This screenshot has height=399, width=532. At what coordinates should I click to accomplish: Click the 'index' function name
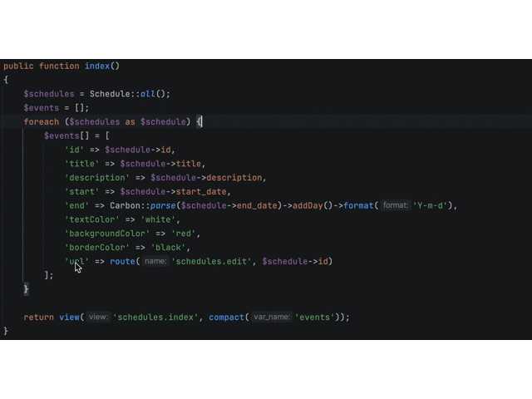pyautogui.click(x=97, y=66)
